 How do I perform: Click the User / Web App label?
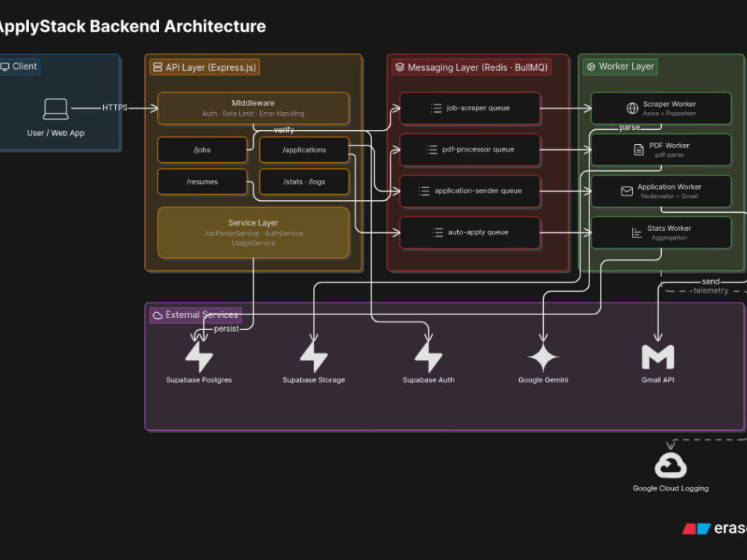[56, 134]
